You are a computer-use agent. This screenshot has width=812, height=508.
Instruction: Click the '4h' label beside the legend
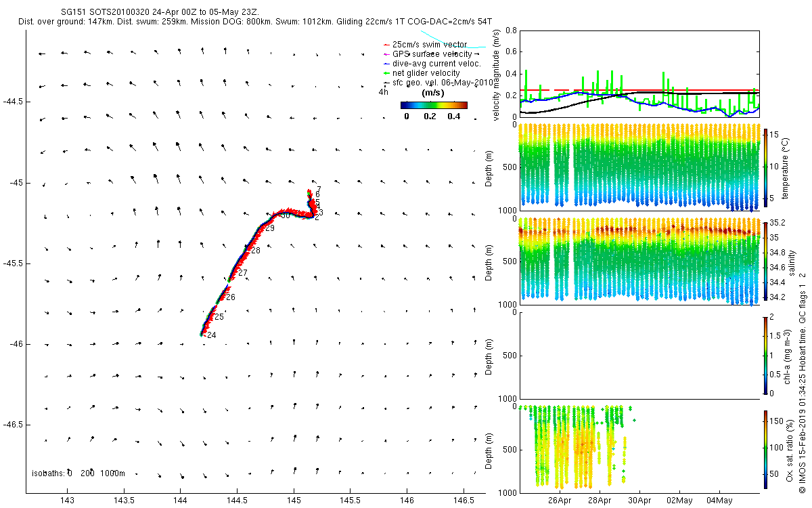pyautogui.click(x=384, y=91)
